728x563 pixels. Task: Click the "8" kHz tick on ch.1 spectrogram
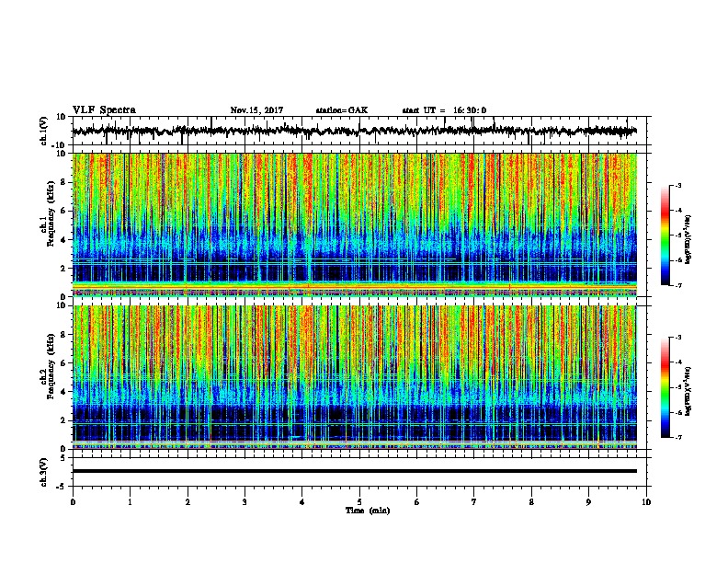pos(64,182)
